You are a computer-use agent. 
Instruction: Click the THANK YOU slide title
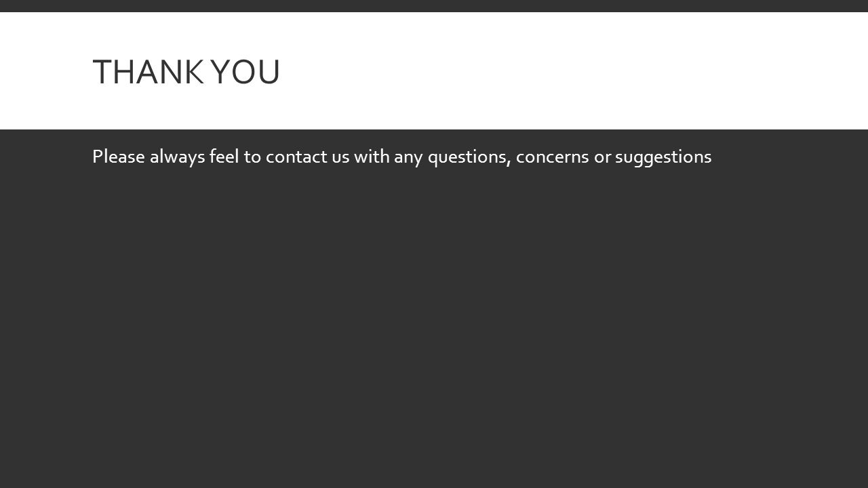pyautogui.click(x=186, y=72)
